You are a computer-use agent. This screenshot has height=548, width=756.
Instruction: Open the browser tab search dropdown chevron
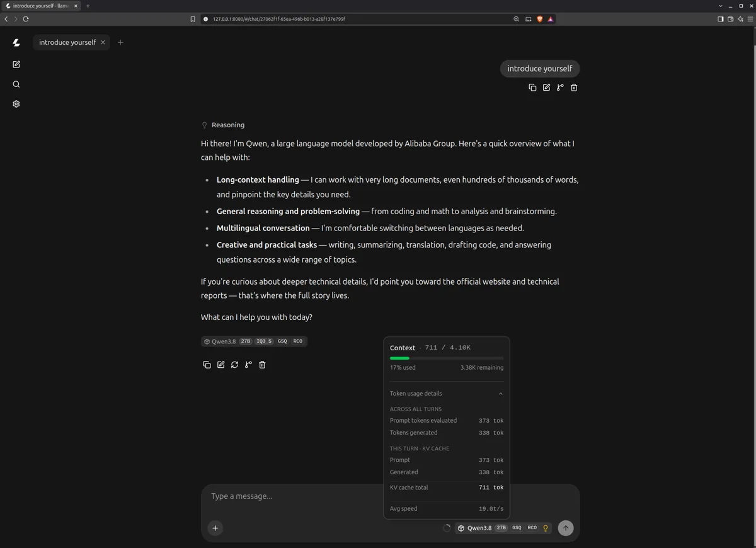[721, 6]
